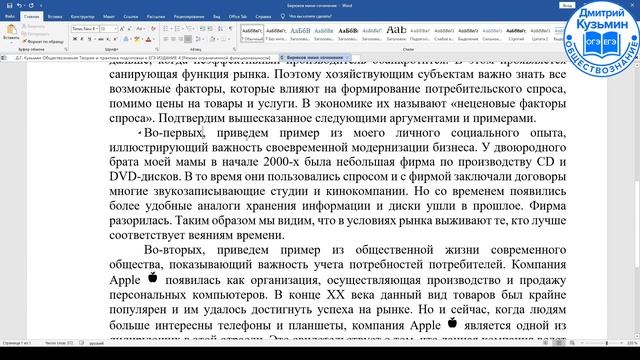Click the word count in status bar
This screenshot has height=360, width=640.
tap(60, 343)
